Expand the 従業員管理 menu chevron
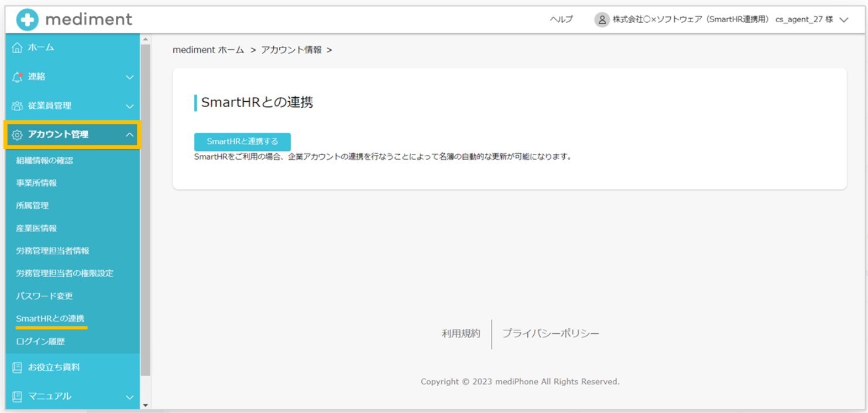 coord(130,106)
